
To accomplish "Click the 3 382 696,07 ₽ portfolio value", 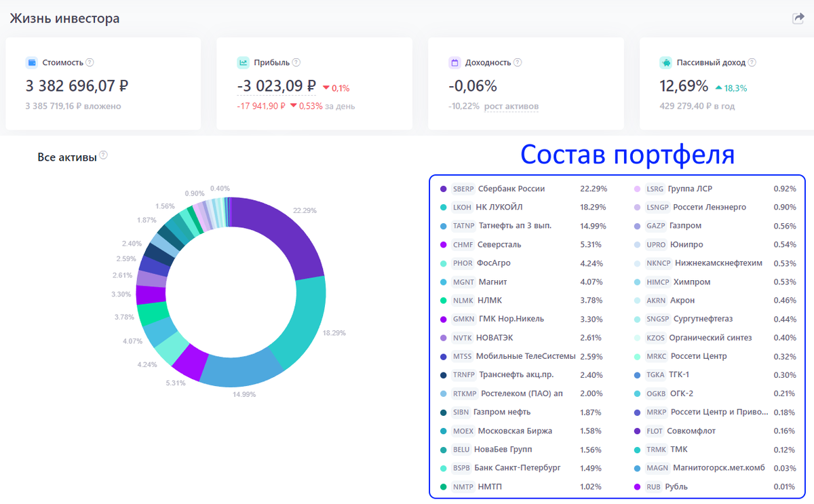I will (77, 86).
